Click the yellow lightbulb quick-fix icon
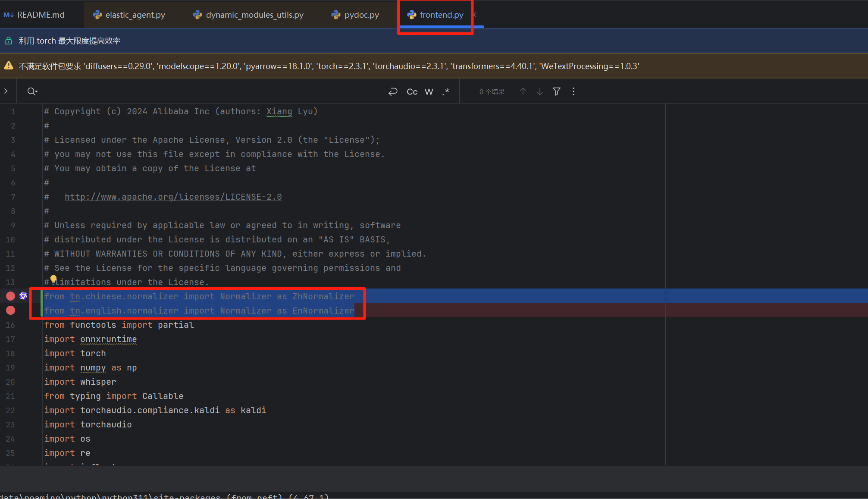Image resolution: width=868 pixels, height=499 pixels. click(x=53, y=279)
